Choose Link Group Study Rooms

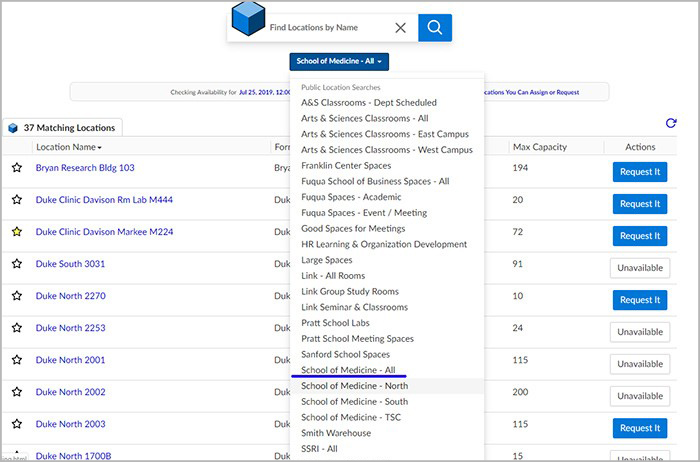click(350, 291)
